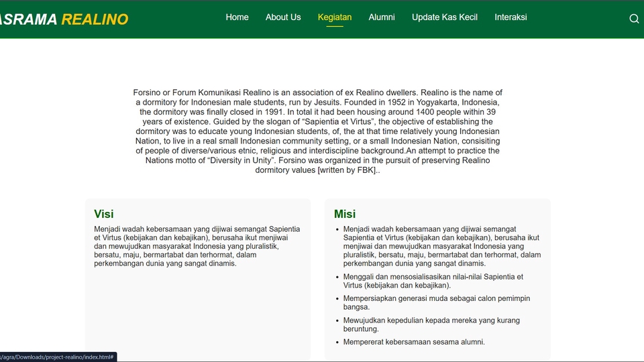Click bullet 'Mewujudkan kepedulian kepada mereka'
Image resolution: width=644 pixels, height=362 pixels.
[431, 324]
